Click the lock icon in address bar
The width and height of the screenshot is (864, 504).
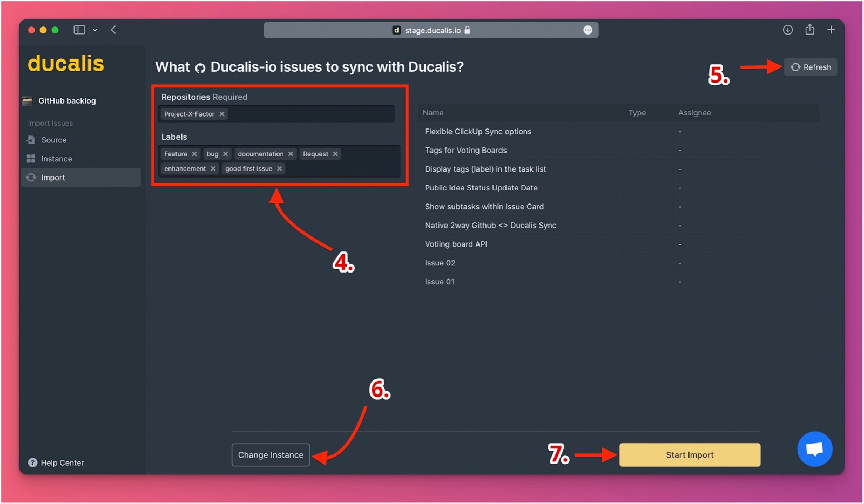pos(468,30)
